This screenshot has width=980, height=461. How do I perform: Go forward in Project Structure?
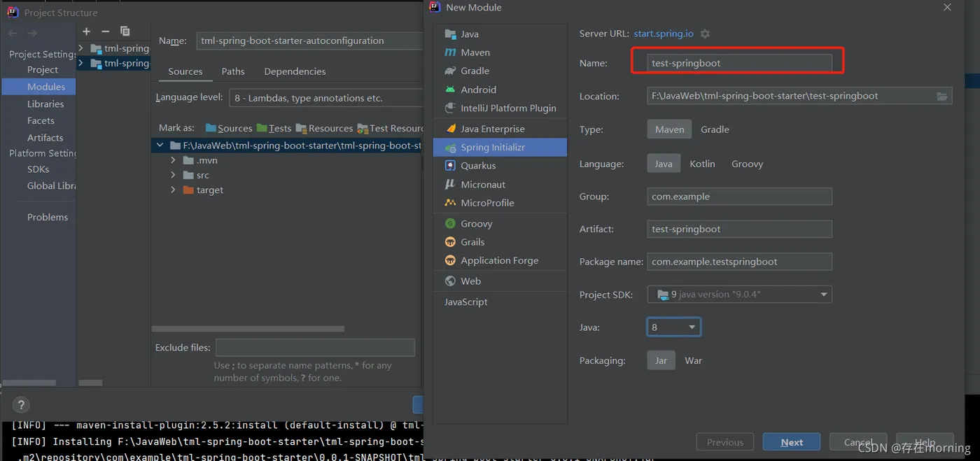point(32,33)
